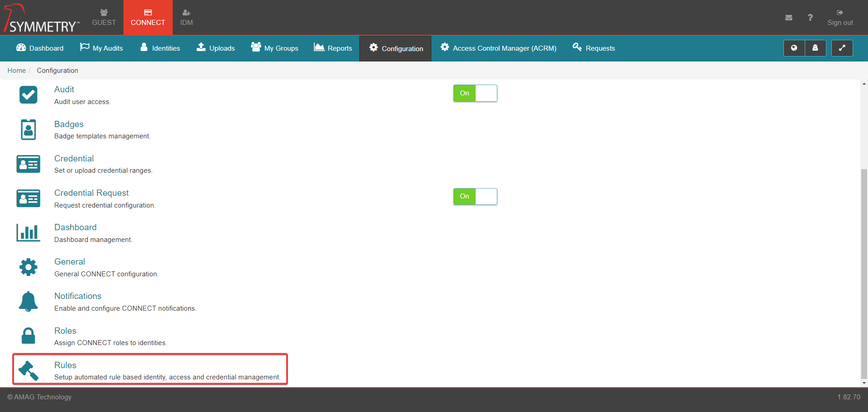Open the Audit configuration link
Screen dimensions: 868x412
click(64, 90)
